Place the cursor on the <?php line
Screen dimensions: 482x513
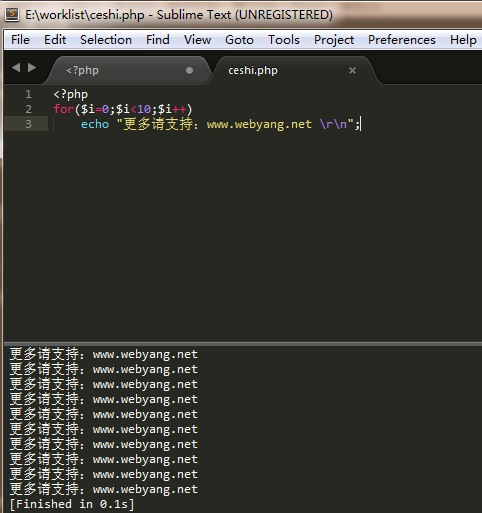[70, 94]
